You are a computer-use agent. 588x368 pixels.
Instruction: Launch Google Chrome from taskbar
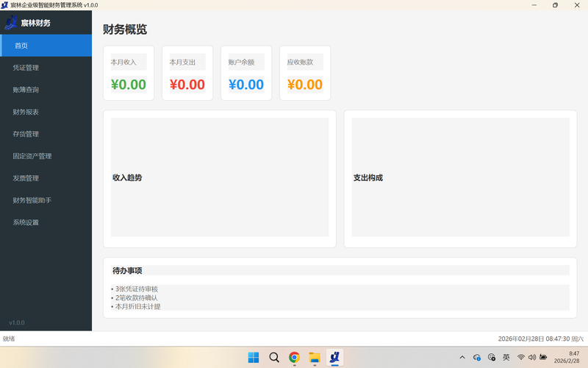click(294, 358)
